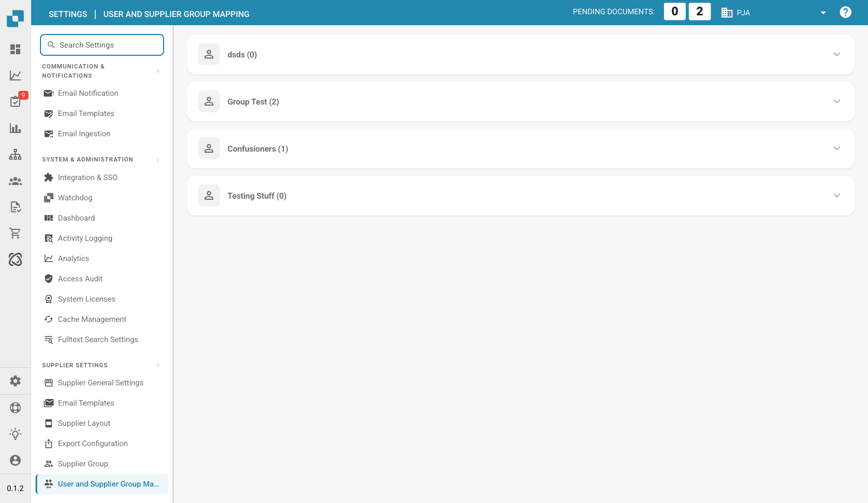
Task: Open Supplier General Settings
Action: [x=102, y=383]
